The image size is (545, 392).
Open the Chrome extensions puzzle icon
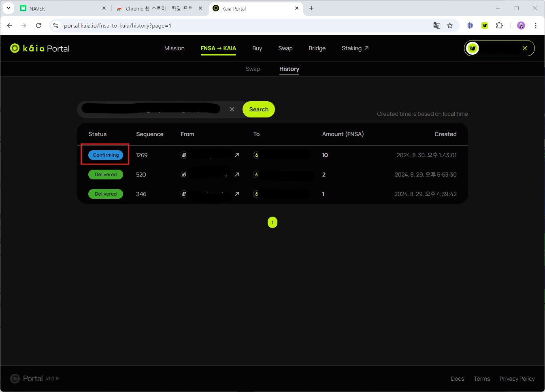point(500,26)
